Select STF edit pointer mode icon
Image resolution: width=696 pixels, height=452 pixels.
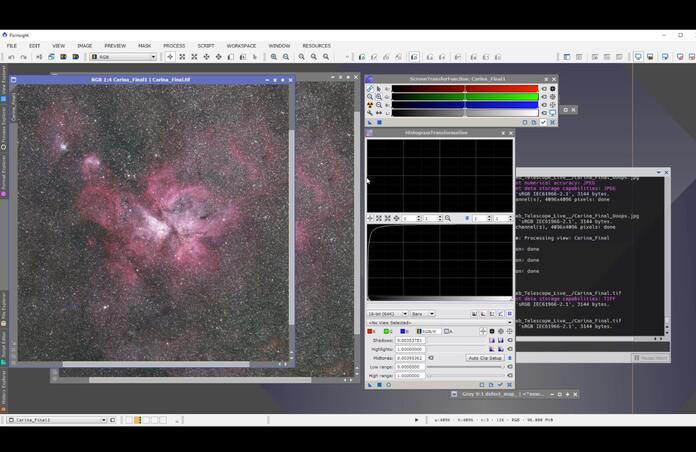(x=379, y=89)
